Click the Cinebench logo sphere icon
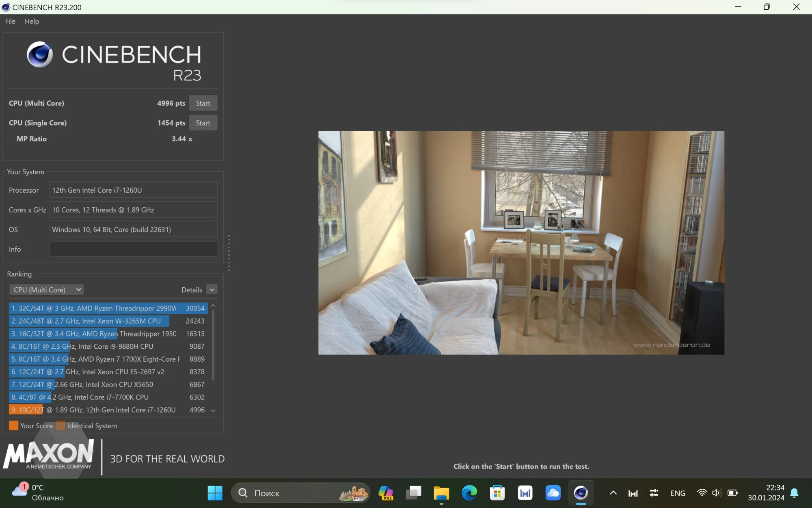This screenshot has height=508, width=812. [40, 54]
